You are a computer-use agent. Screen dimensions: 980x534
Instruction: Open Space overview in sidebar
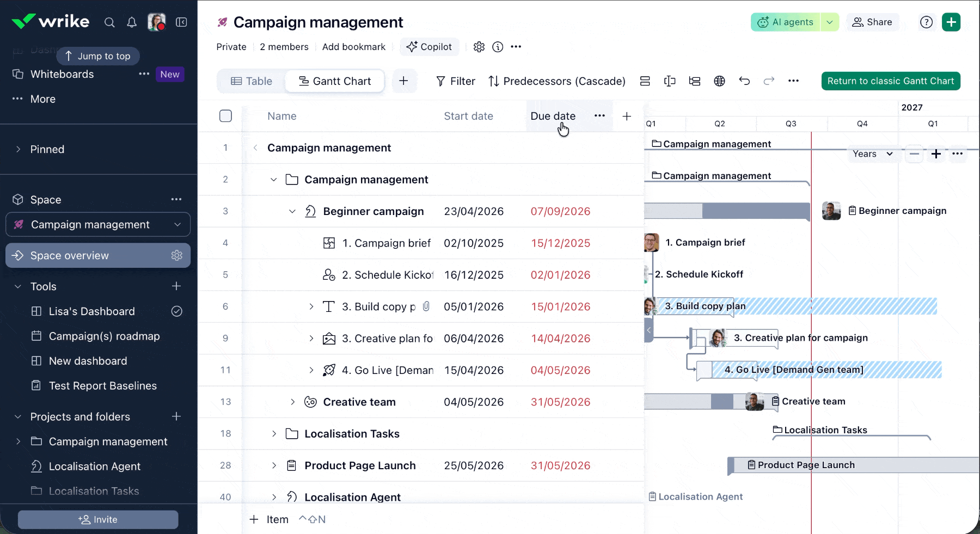[x=98, y=255]
